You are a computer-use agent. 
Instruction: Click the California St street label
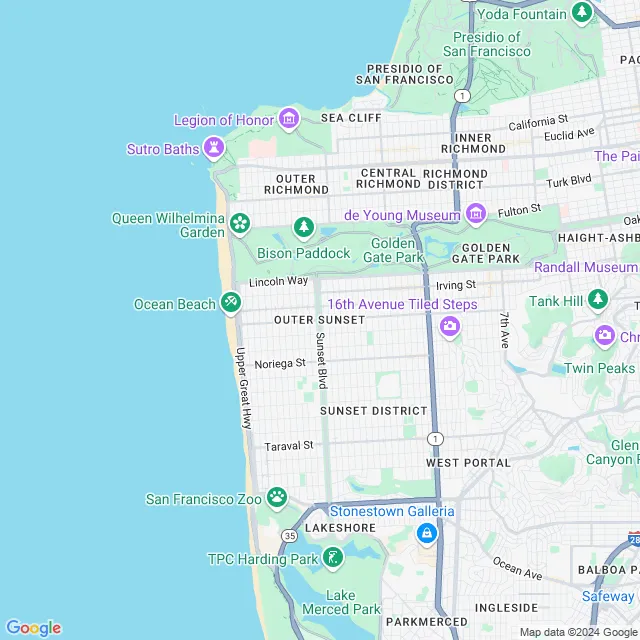tap(538, 122)
